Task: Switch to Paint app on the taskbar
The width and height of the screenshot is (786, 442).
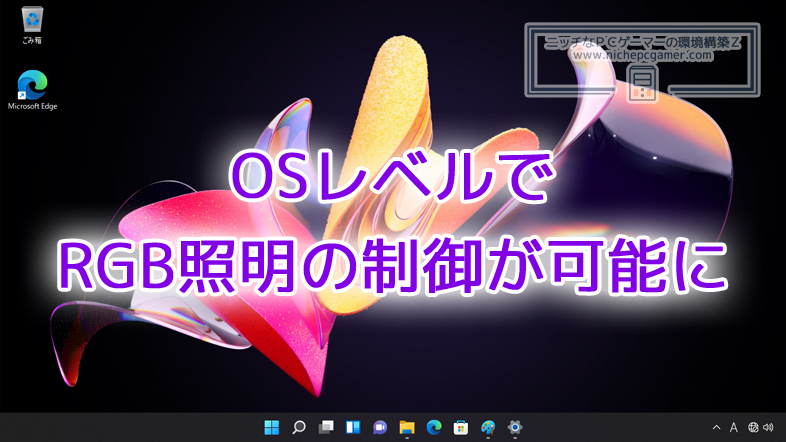Action: (488, 427)
